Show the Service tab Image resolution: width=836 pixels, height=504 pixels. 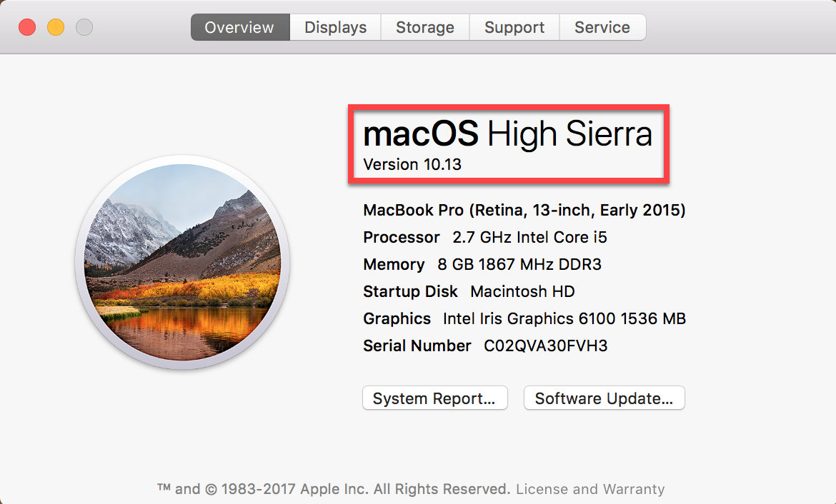[602, 28]
